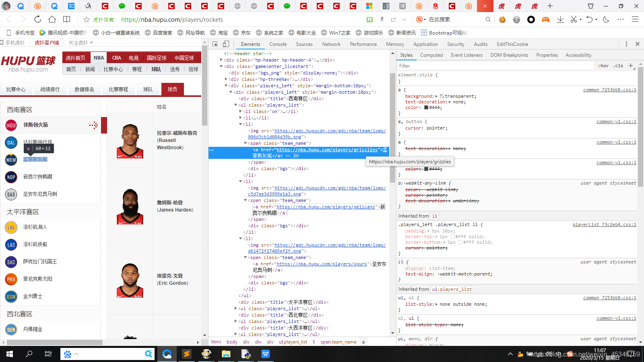Viewport: 644px width, 362px height.
Task: Open common_7253bb8.css:1 link for a rule
Action: [610, 90]
